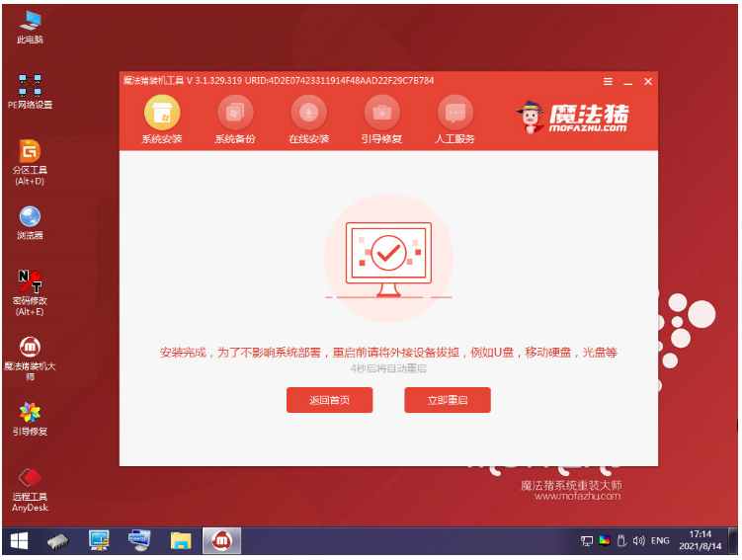Image resolution: width=742 pixels, height=560 pixels.
Task: Switch to 在线安装 tab
Action: point(308,114)
